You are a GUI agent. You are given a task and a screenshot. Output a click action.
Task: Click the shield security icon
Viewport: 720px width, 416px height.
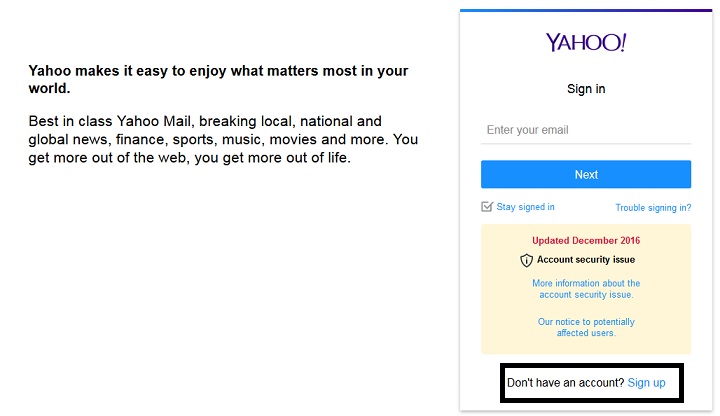[526, 260]
